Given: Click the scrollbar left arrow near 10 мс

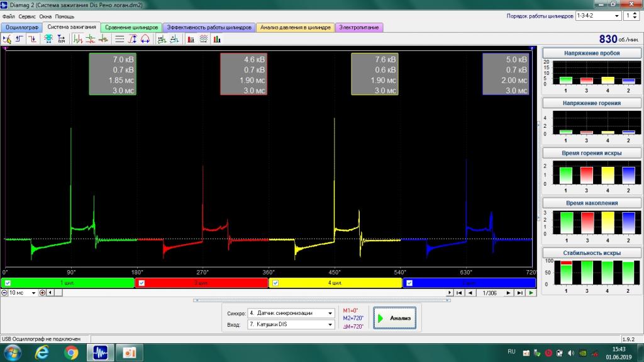Looking at the screenshot, I should point(50,293).
